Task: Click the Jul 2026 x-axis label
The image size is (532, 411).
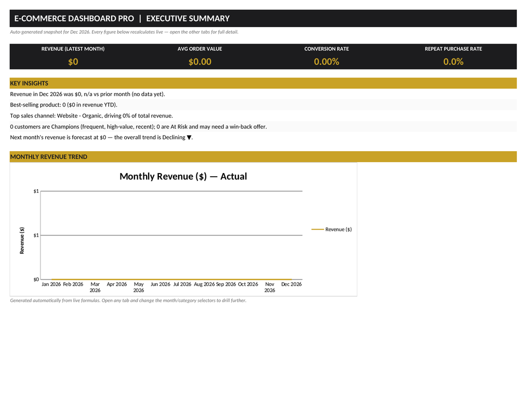Action: pos(182,284)
